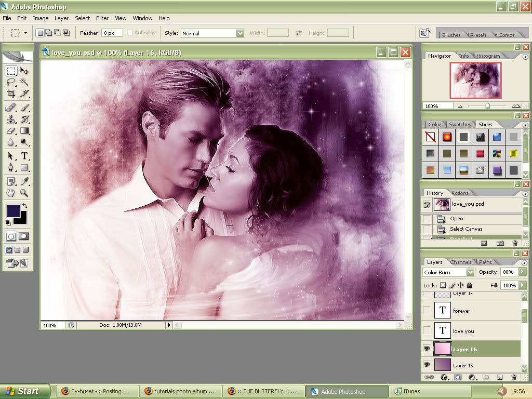Enable Quick Mask mode
The width and height of the screenshot is (532, 399).
pyautogui.click(x=23, y=236)
